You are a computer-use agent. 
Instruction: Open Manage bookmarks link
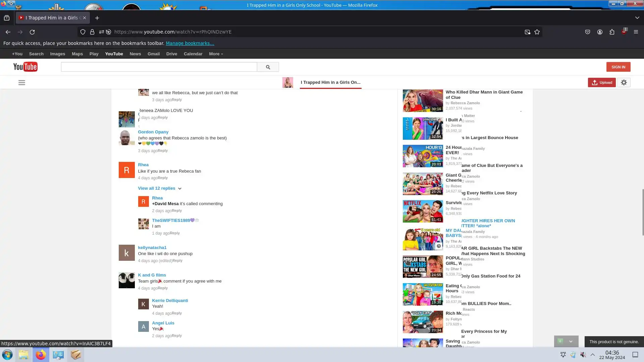pos(190,43)
